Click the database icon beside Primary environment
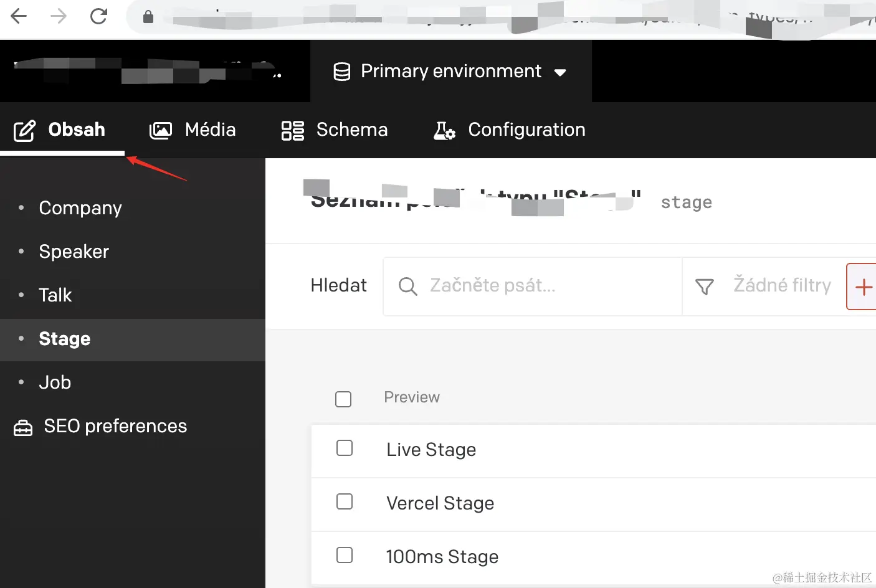The image size is (876, 588). 341,72
